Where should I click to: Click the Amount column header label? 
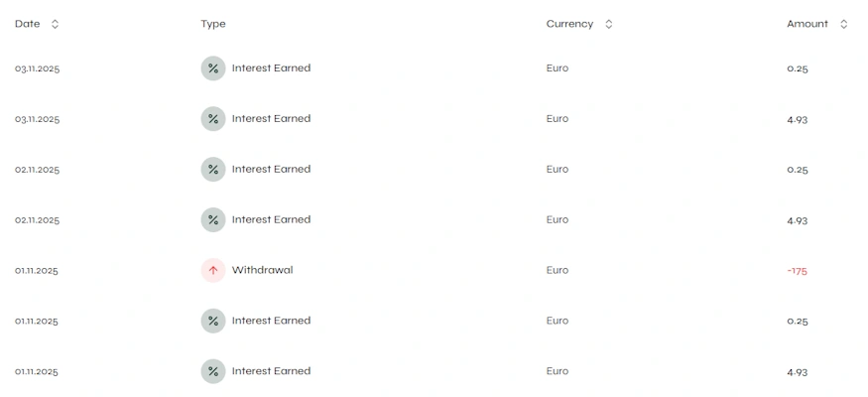point(806,24)
